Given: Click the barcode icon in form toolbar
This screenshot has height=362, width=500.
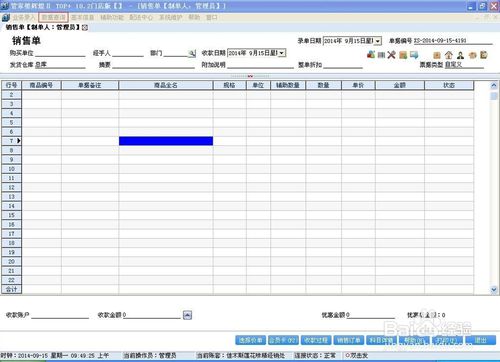Looking at the screenshot, I should point(381,55).
